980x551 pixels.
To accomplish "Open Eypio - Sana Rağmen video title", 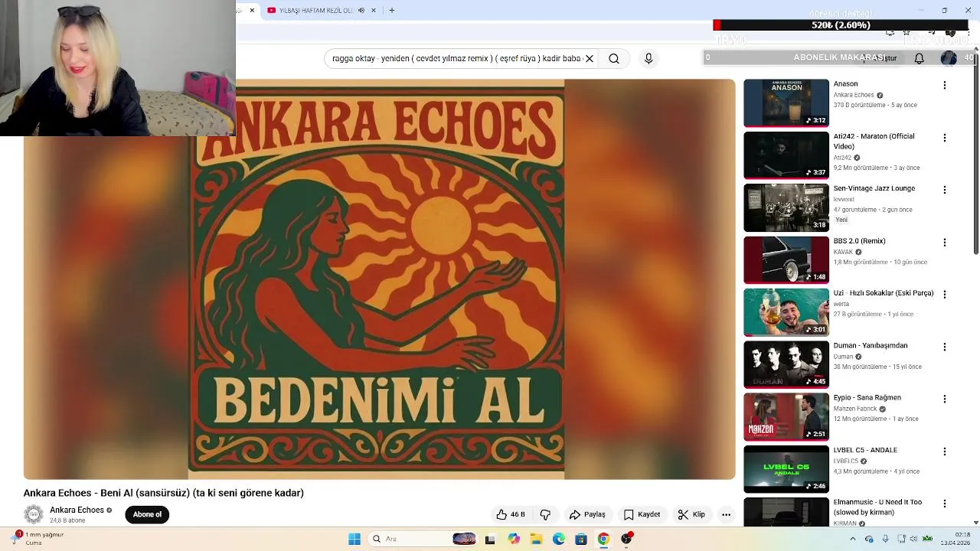I will click(867, 398).
